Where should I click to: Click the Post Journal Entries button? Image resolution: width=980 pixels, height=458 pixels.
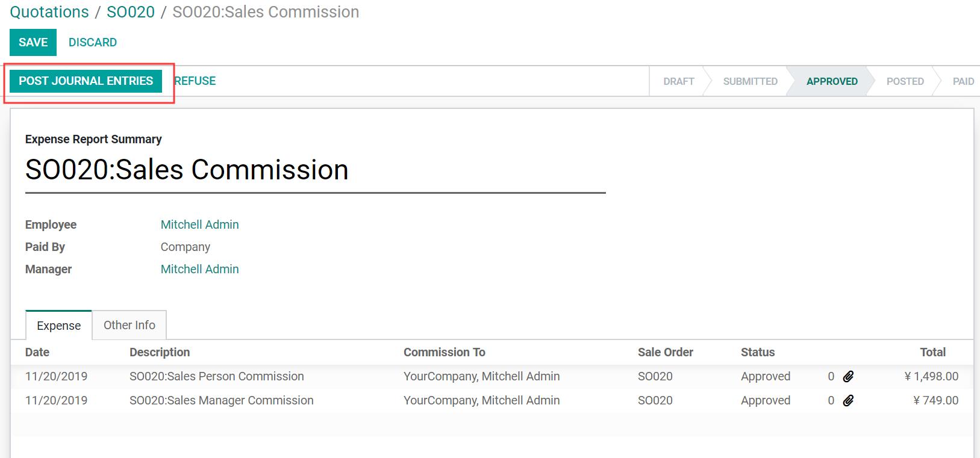[x=86, y=81]
